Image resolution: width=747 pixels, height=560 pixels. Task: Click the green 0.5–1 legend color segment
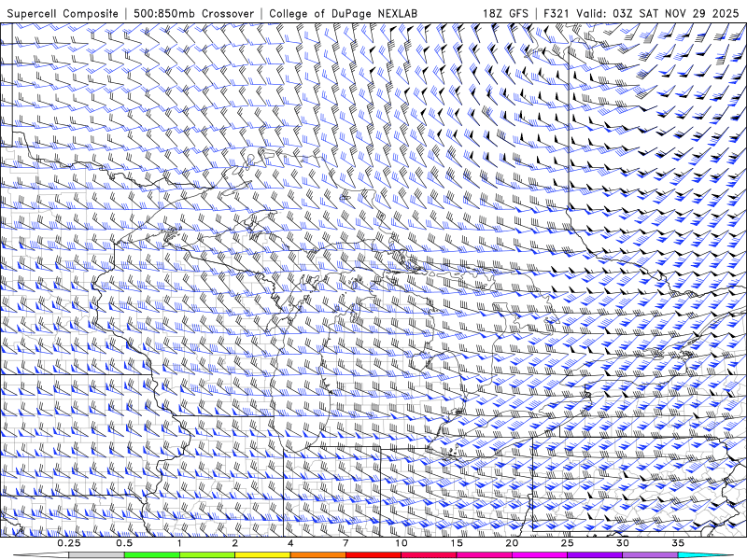152,555
